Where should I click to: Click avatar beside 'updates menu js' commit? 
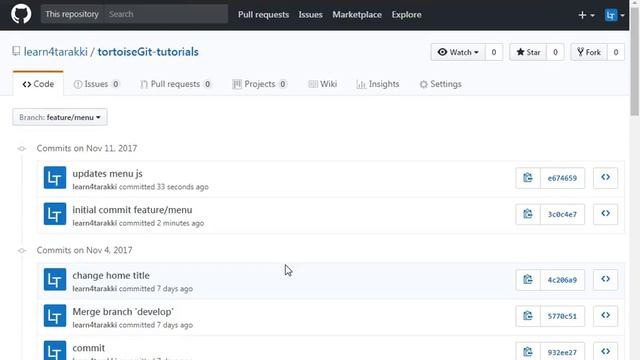point(55,178)
